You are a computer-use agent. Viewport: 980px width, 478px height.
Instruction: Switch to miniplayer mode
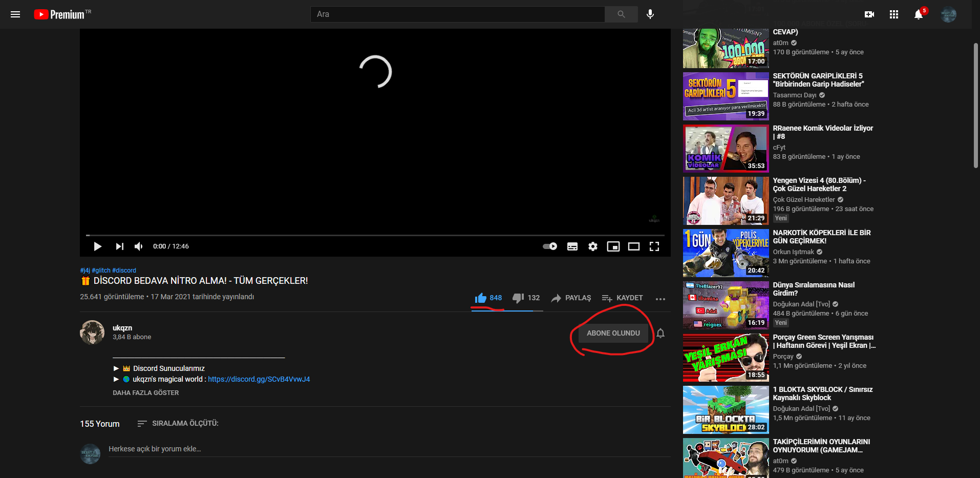(613, 246)
